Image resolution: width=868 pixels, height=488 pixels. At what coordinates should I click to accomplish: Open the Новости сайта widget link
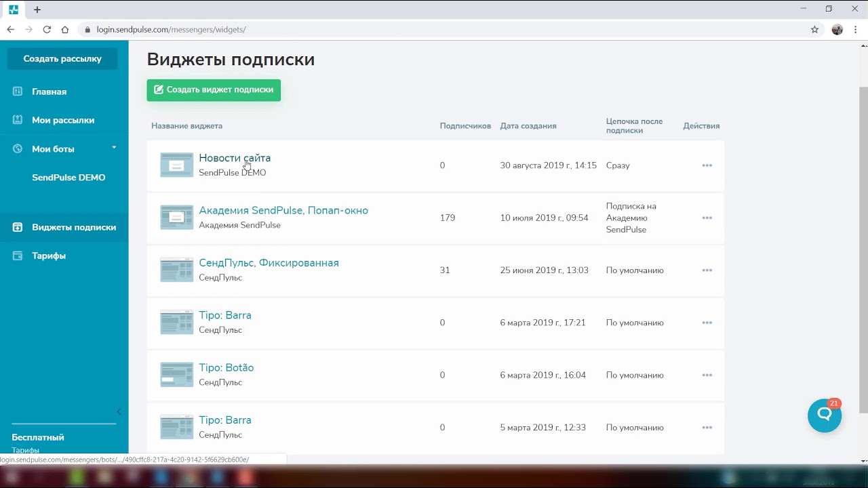(x=235, y=158)
